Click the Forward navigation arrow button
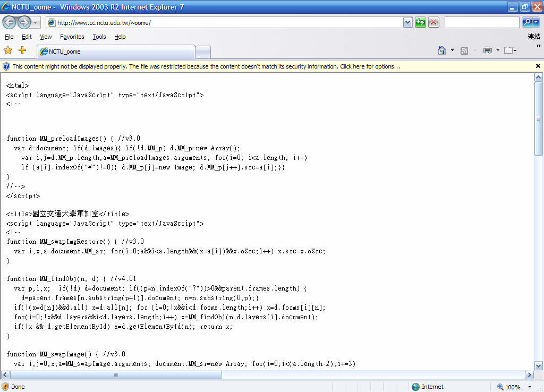 click(24, 22)
